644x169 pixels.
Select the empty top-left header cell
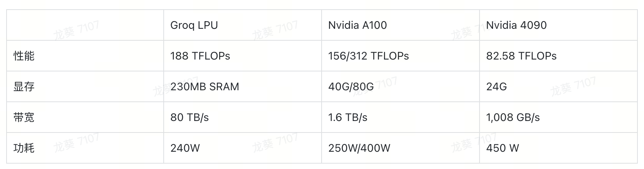pyautogui.click(x=85, y=25)
